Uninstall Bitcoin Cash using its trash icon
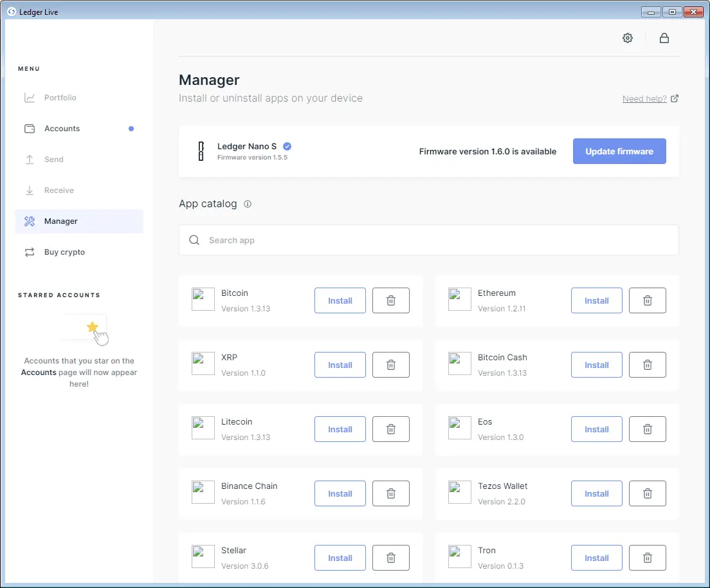The height and width of the screenshot is (588, 710). [648, 365]
